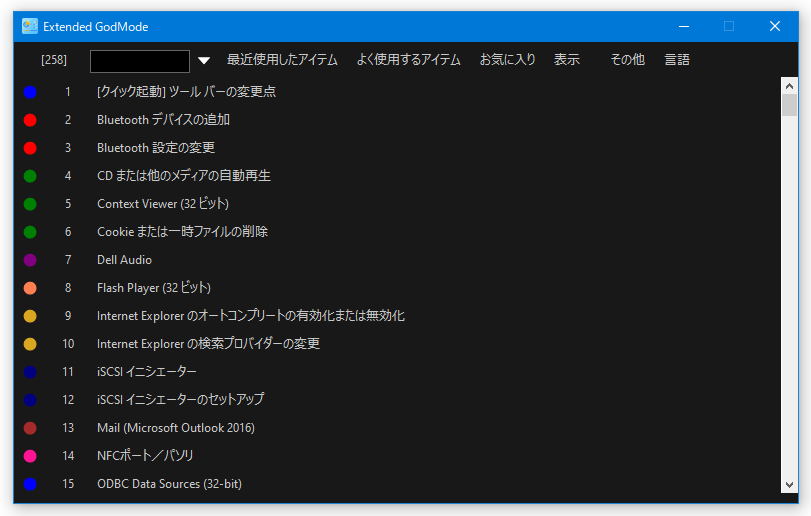Click yellow dot beside Internet Explorer のオートコンプリート row
The height and width of the screenshot is (516, 811).
(x=30, y=315)
